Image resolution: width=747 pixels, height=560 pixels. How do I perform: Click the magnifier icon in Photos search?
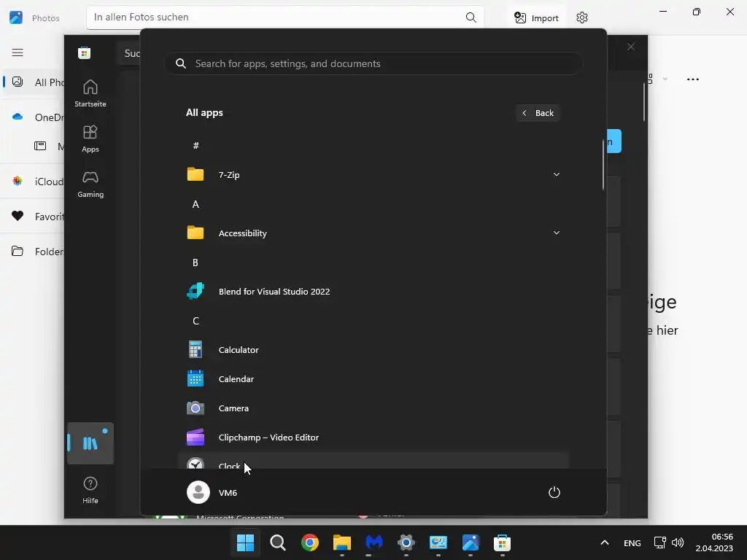471,17
